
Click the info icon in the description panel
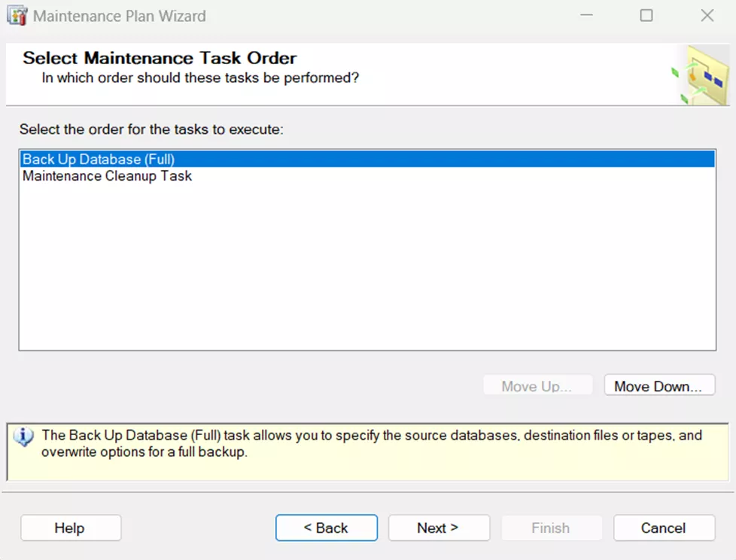click(23, 437)
